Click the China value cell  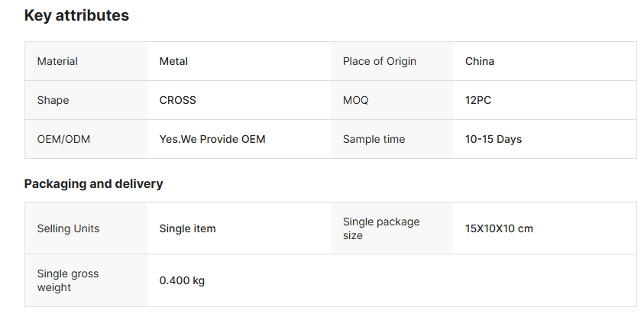(x=479, y=61)
